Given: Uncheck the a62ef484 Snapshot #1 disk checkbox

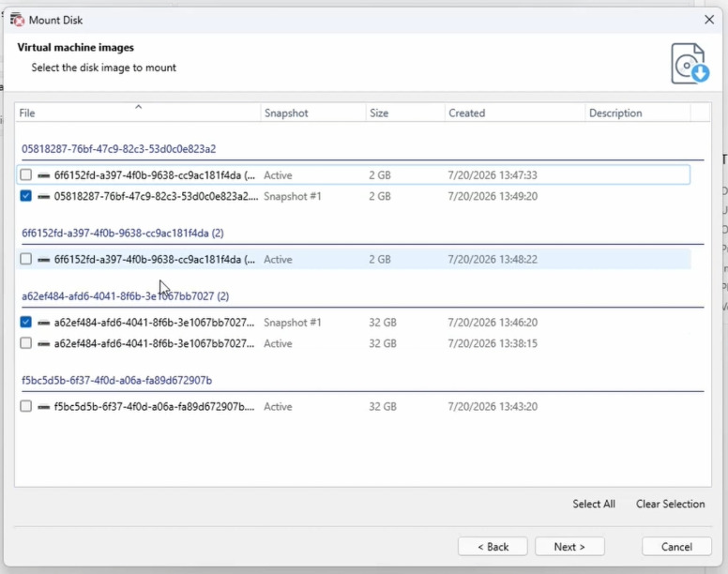Looking at the screenshot, I should [26, 322].
